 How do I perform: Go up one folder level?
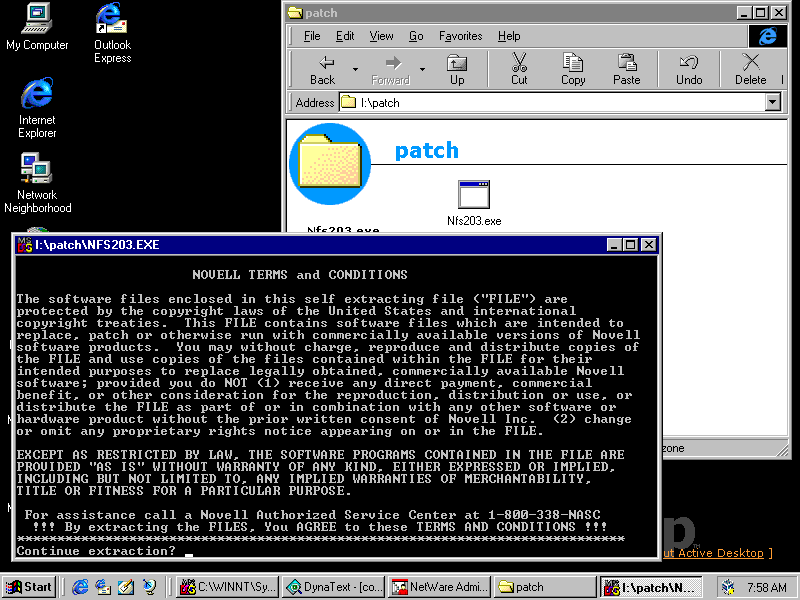click(x=457, y=69)
